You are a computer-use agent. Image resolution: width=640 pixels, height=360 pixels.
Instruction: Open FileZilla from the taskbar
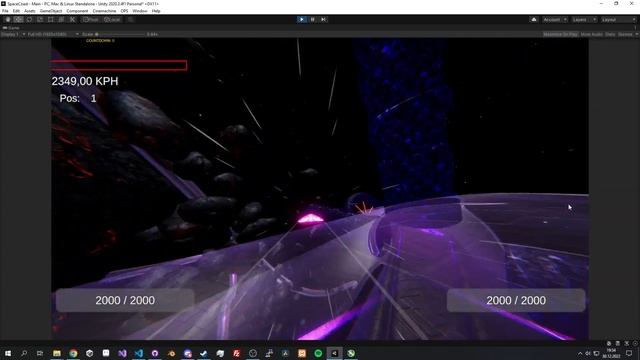point(236,353)
